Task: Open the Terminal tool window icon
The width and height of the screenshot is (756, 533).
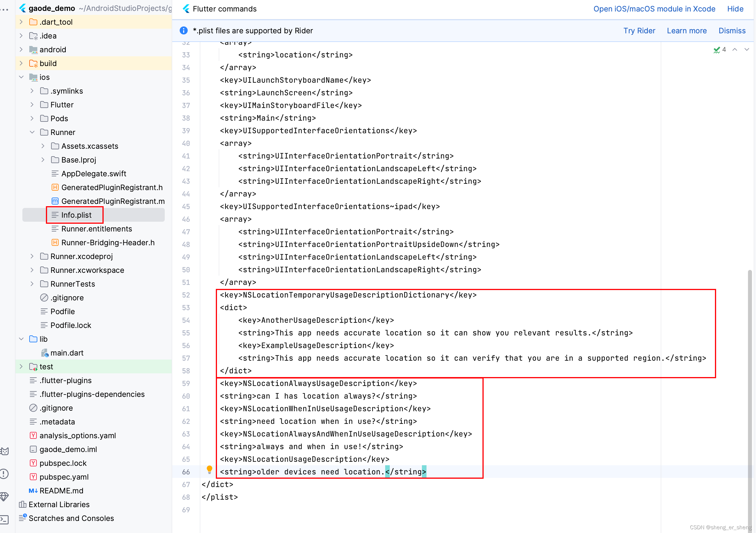Action: 5,520
